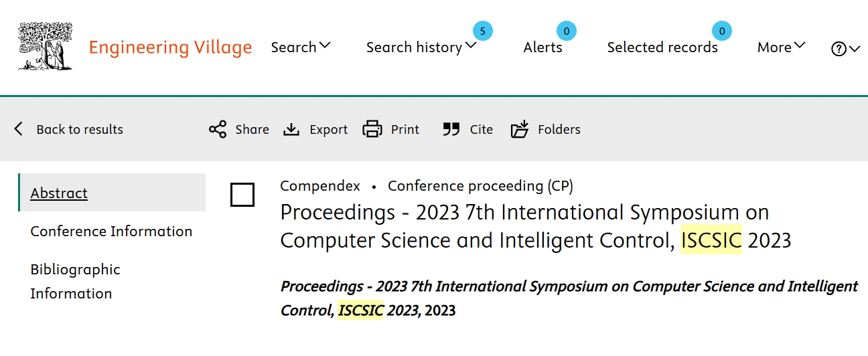
Task: Click the Elsevier tree logo
Action: pos(45,46)
